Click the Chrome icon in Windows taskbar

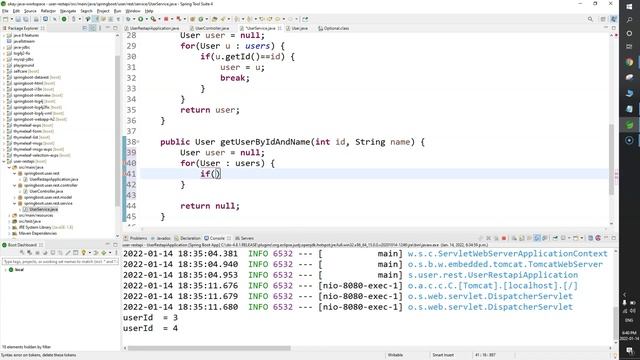tap(629, 62)
